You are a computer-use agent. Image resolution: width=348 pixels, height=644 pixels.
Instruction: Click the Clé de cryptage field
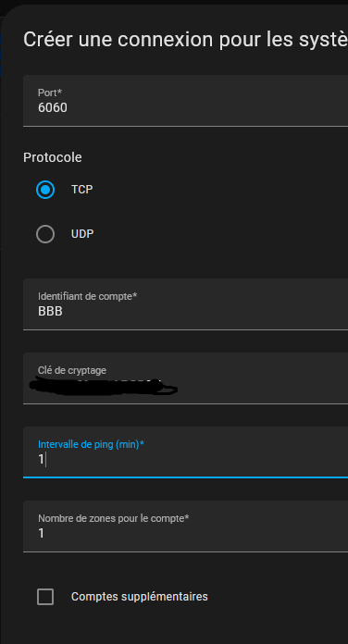coord(185,378)
